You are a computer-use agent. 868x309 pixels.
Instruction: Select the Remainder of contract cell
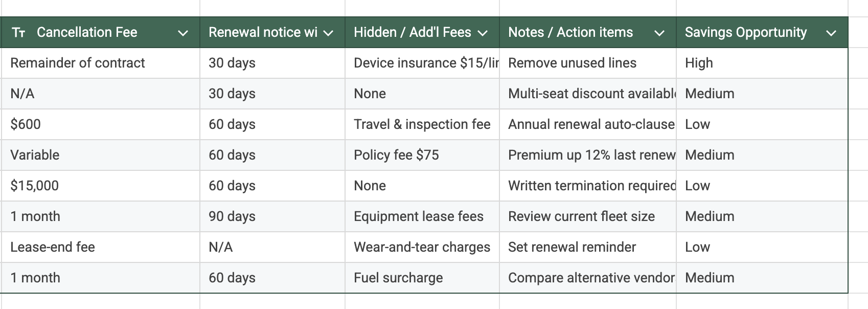pos(78,63)
